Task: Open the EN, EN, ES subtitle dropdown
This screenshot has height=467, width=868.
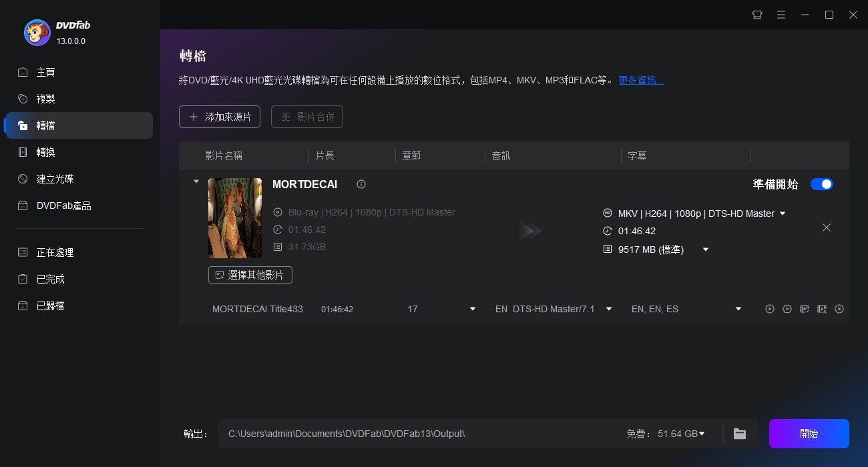Action: 738,309
